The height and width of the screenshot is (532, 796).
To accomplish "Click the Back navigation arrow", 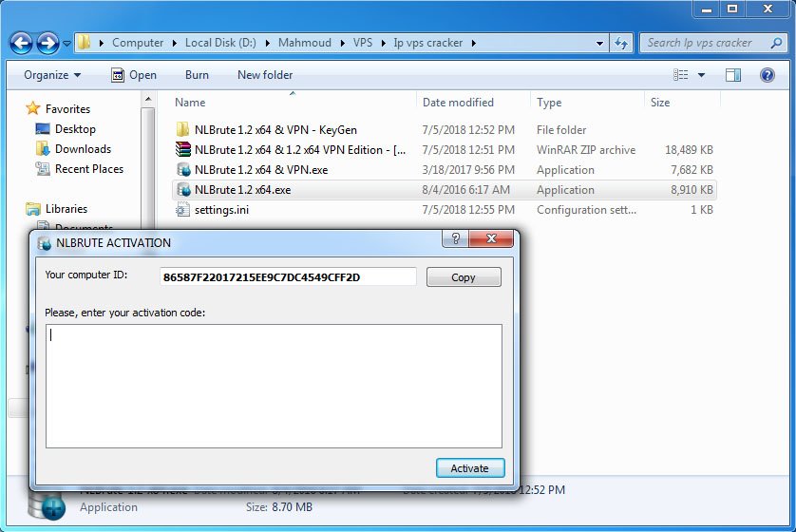I will pyautogui.click(x=21, y=43).
